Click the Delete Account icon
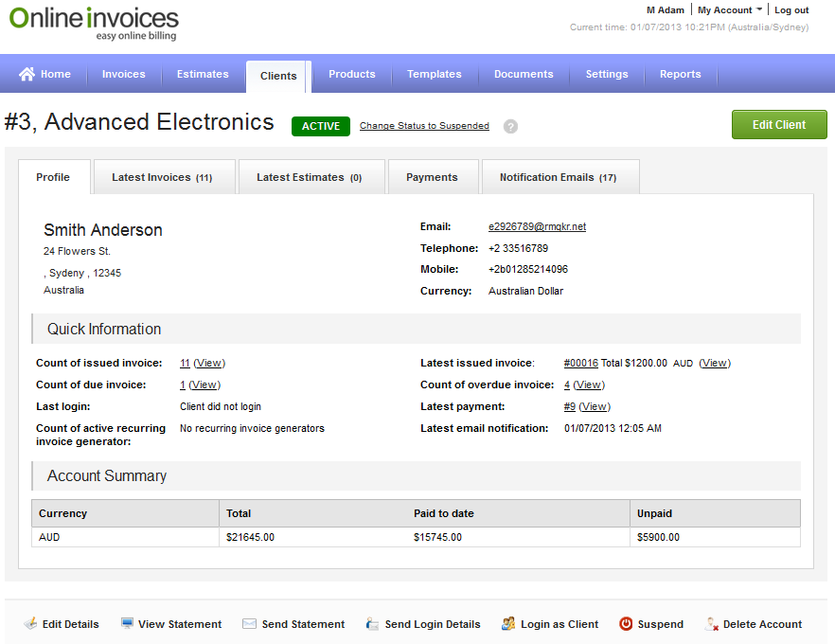Screen dimensions: 835x644 [x=712, y=624]
